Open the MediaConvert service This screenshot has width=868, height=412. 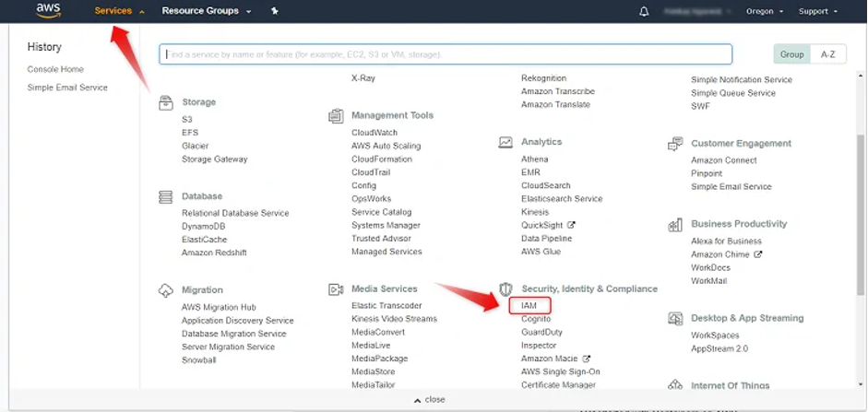tap(378, 333)
